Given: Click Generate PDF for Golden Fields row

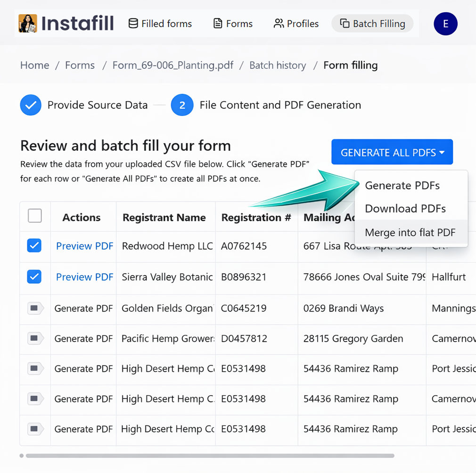Looking at the screenshot, I should 83,309.
